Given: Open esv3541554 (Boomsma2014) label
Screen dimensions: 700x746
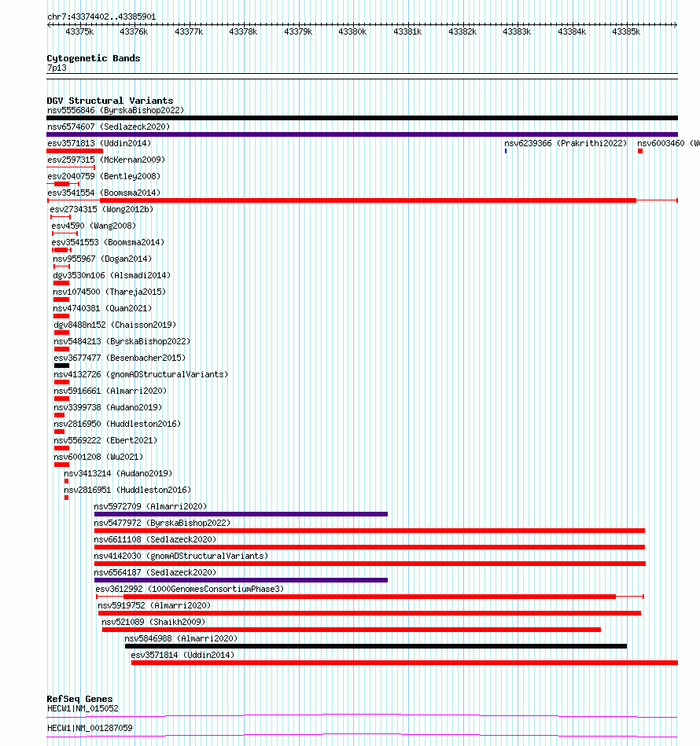Looking at the screenshot, I should click(x=104, y=193).
